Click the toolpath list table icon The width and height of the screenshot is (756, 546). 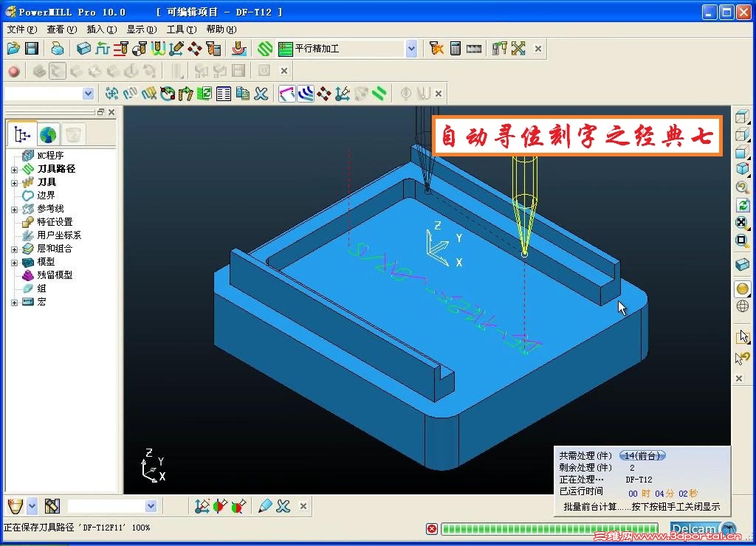pyautogui.click(x=224, y=94)
